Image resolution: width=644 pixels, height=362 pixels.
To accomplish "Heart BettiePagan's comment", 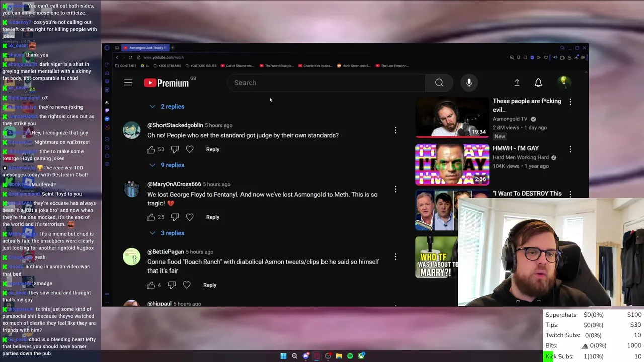I will 187,285.
